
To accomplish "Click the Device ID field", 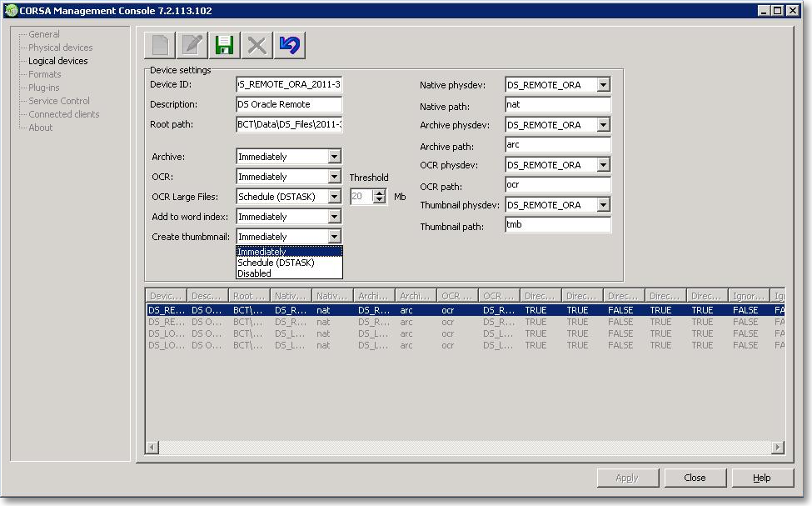I will 289,84.
